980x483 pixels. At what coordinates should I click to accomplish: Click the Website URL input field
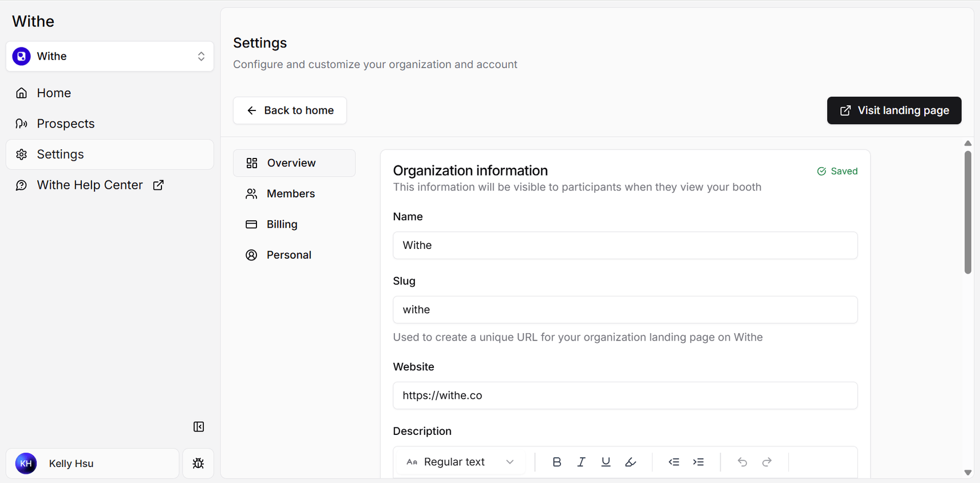click(x=625, y=395)
